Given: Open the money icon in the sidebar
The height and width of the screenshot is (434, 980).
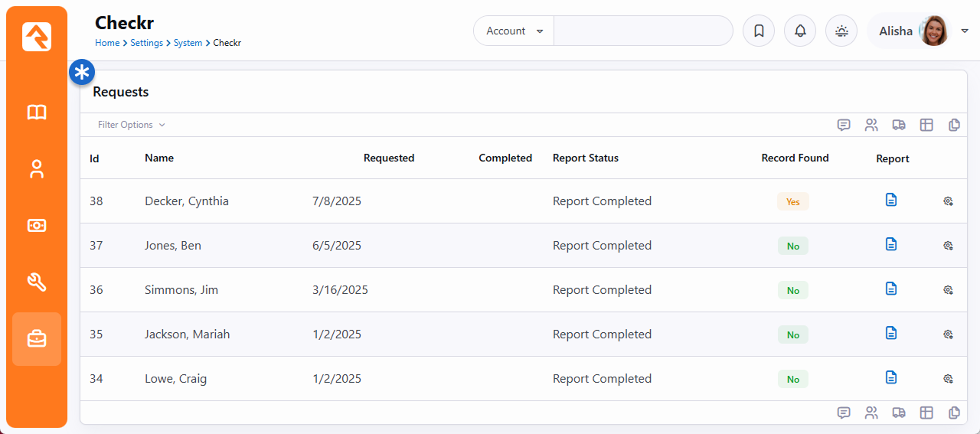Looking at the screenshot, I should pos(37,226).
